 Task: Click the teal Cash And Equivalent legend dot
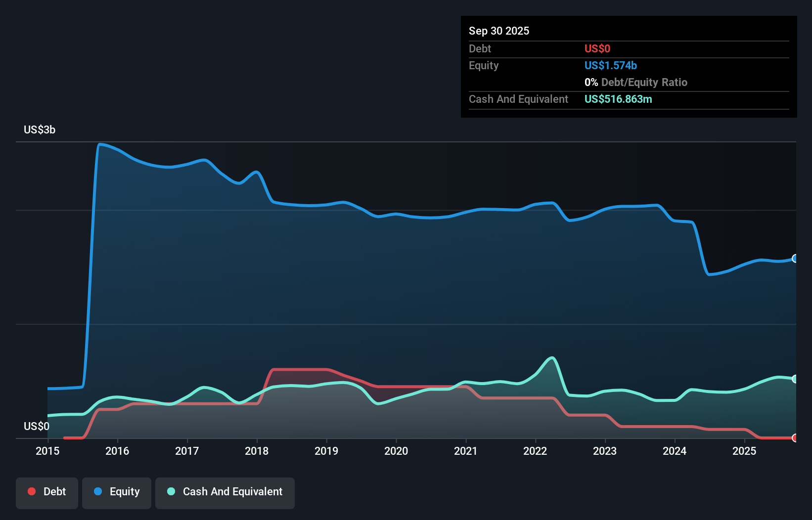pos(171,491)
